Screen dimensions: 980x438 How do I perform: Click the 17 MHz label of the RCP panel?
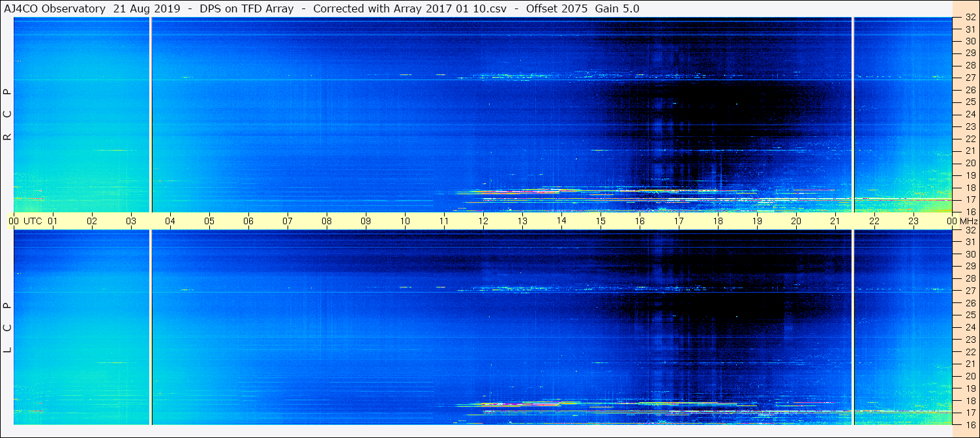pyautogui.click(x=970, y=199)
